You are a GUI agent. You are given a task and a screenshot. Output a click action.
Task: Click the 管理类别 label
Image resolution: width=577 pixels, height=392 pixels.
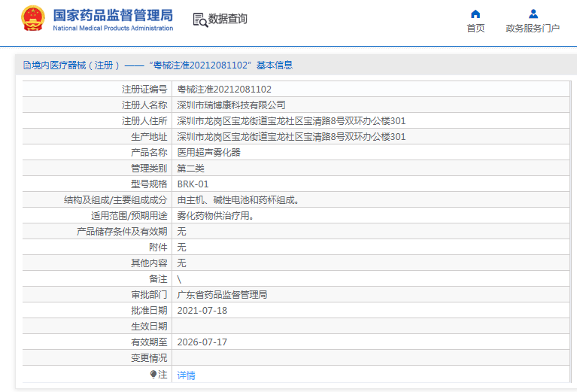click(149, 169)
